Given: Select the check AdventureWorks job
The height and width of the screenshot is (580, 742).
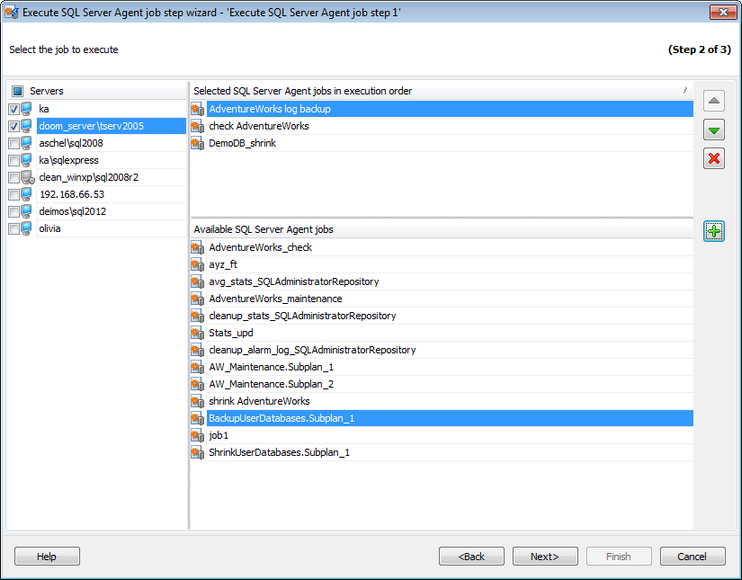Looking at the screenshot, I should point(450,126).
